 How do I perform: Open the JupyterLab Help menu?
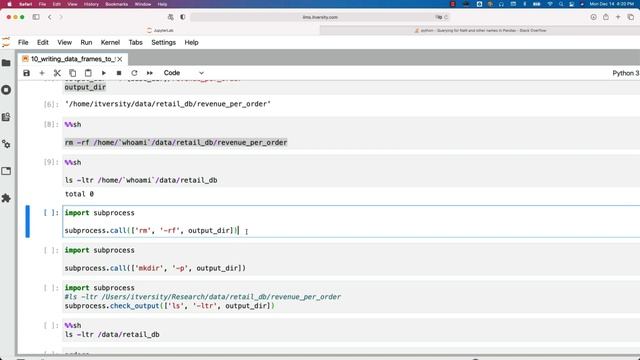[191, 42]
